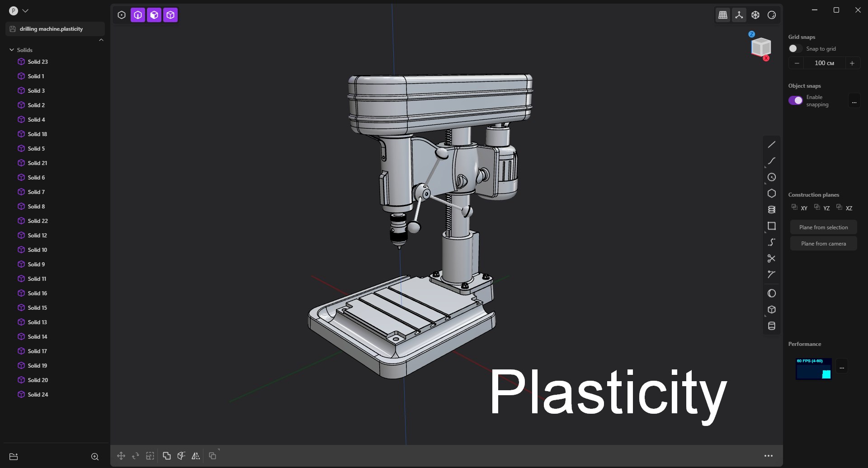
Task: Toggle grid display in viewport header
Action: (x=723, y=15)
